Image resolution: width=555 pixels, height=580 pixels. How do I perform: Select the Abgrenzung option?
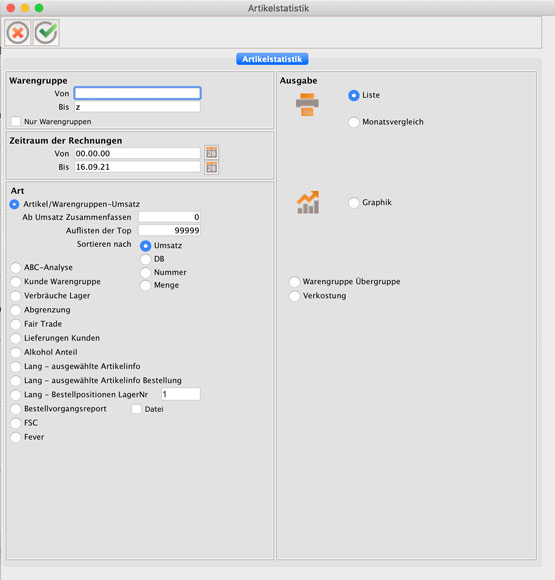(16, 310)
